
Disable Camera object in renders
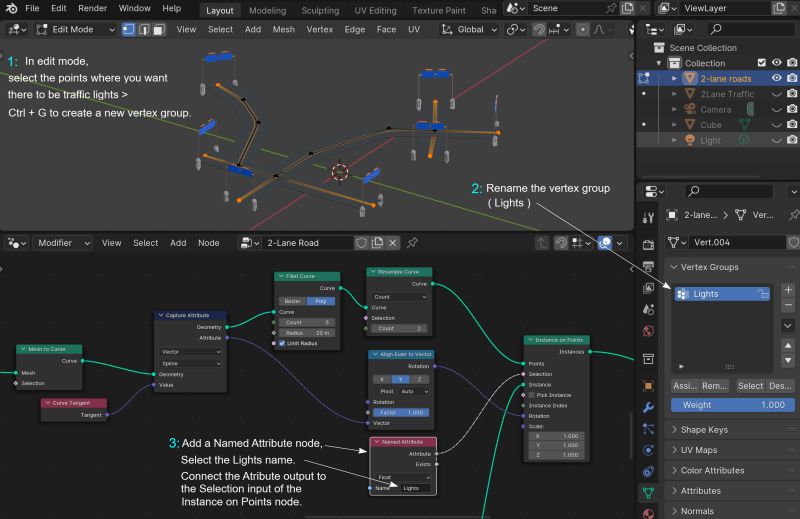(792, 109)
